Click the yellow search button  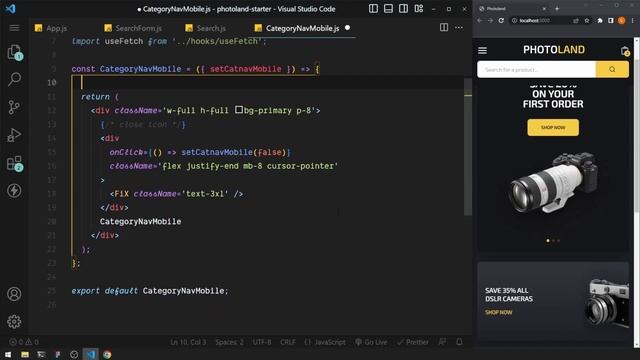coord(612,69)
